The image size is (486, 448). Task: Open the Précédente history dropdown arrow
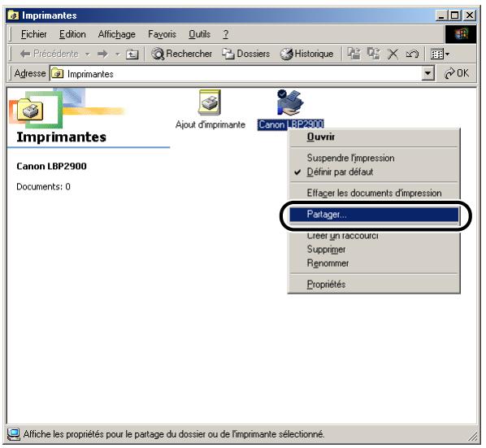point(88,54)
